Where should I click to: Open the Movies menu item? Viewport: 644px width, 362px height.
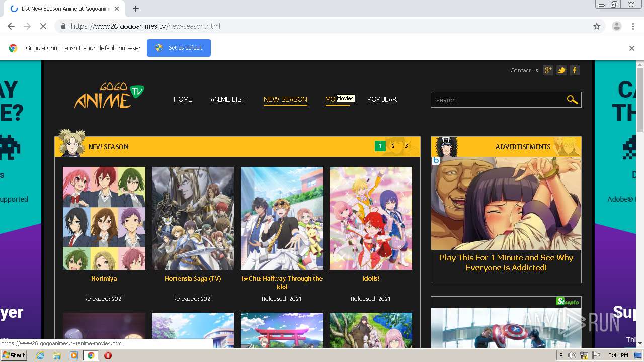(337, 99)
